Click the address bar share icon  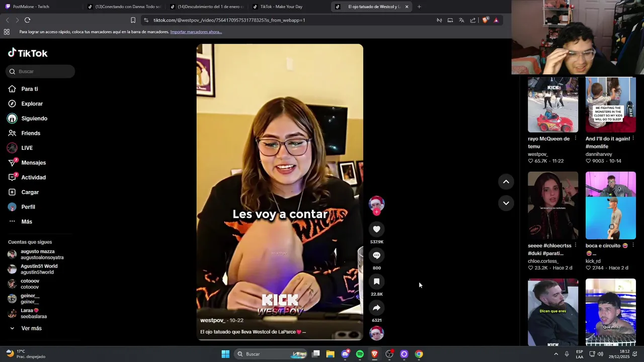pyautogui.click(x=473, y=20)
